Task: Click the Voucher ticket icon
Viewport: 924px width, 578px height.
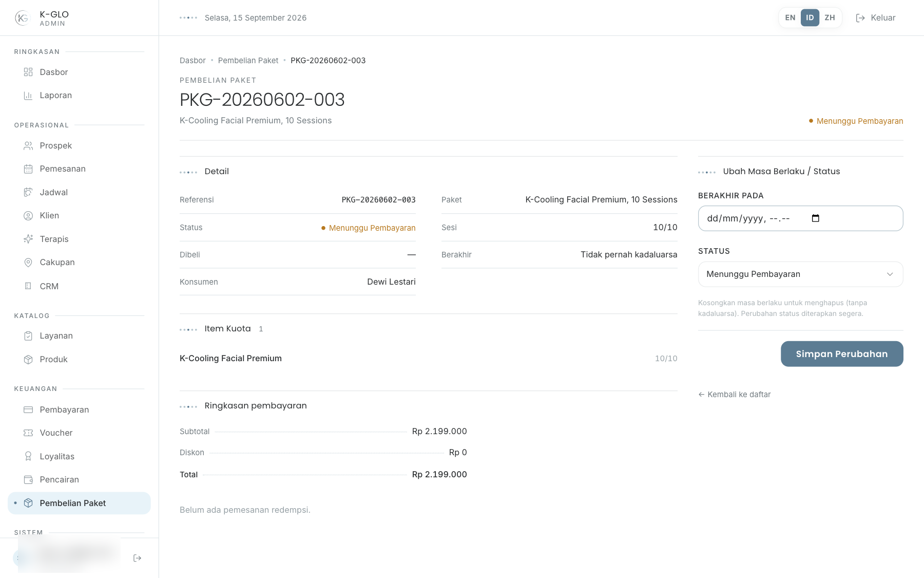Action: click(x=28, y=433)
